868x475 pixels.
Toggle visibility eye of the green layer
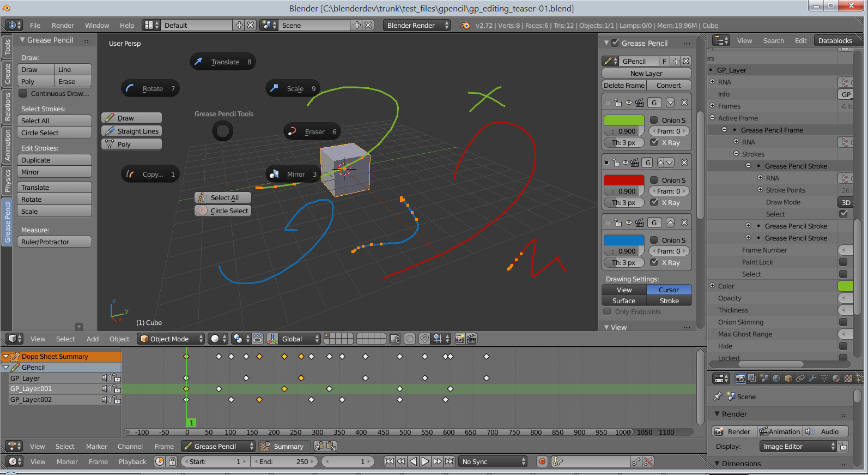[x=628, y=103]
